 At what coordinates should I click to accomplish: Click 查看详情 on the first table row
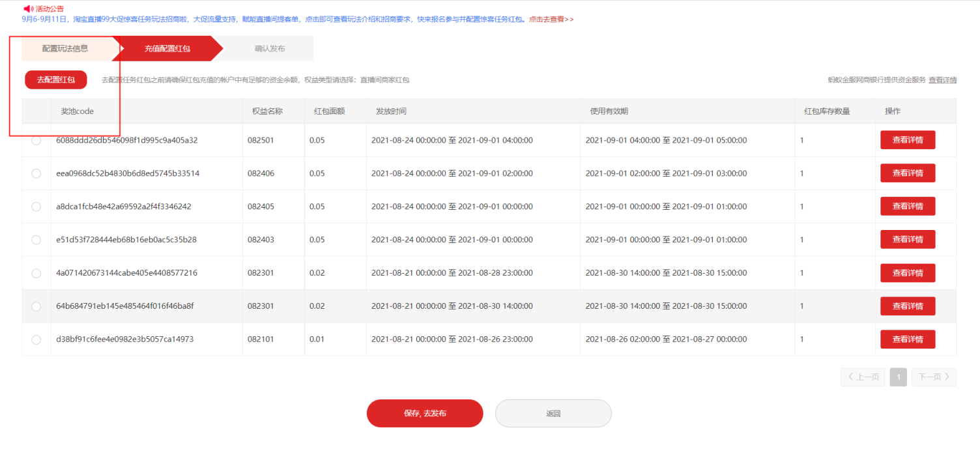pos(908,139)
